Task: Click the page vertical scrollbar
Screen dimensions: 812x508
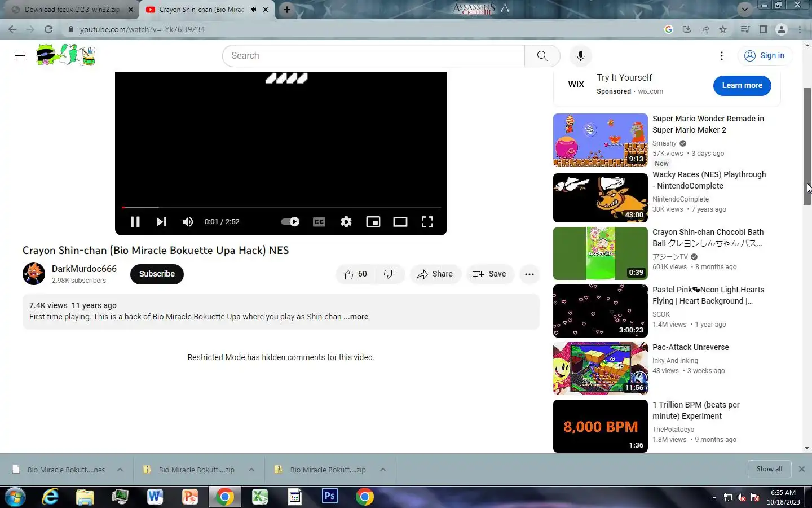Action: coord(807,147)
